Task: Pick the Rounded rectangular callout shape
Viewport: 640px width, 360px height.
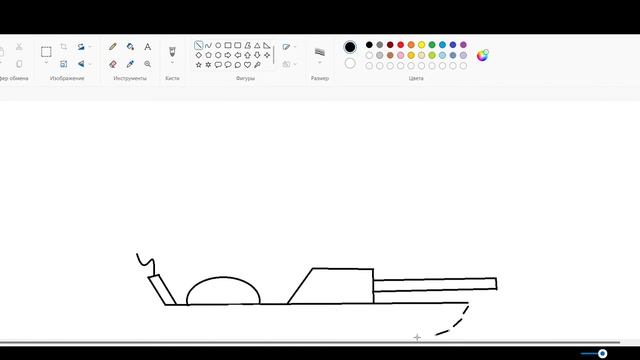Action: pos(218,65)
